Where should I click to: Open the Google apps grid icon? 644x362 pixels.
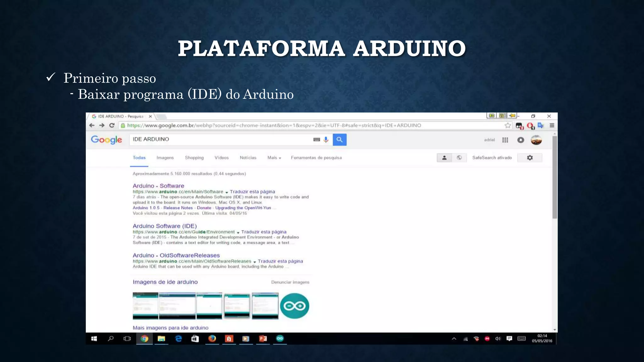pos(505,140)
